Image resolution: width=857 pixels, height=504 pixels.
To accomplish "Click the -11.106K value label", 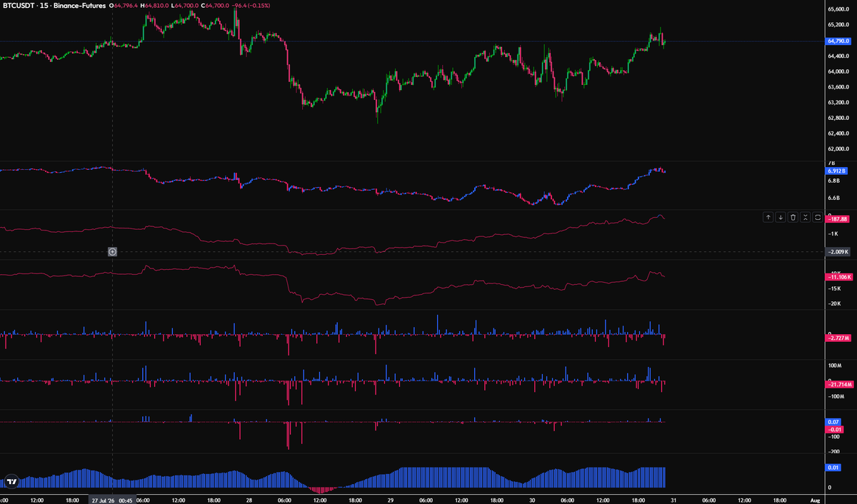I will tap(838, 276).
